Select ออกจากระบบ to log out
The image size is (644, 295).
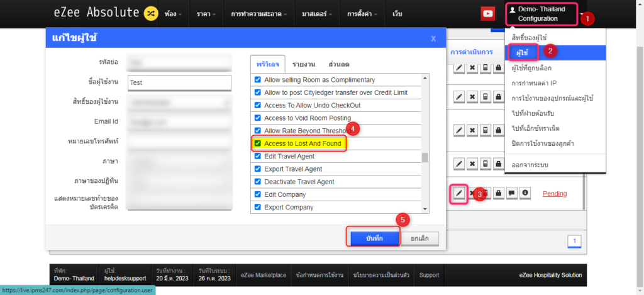[x=555, y=164]
